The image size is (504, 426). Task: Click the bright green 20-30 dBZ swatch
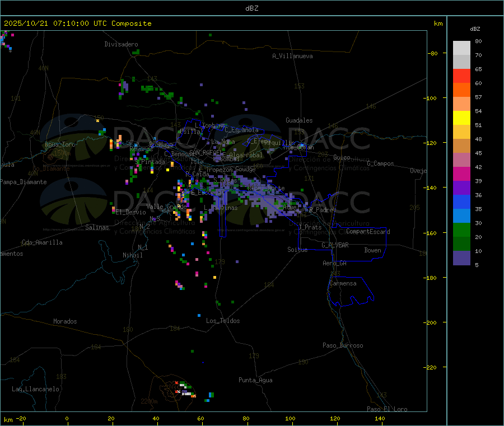[461, 230]
